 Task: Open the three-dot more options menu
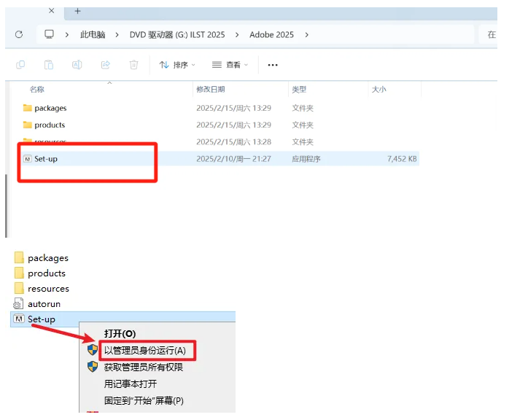click(273, 65)
